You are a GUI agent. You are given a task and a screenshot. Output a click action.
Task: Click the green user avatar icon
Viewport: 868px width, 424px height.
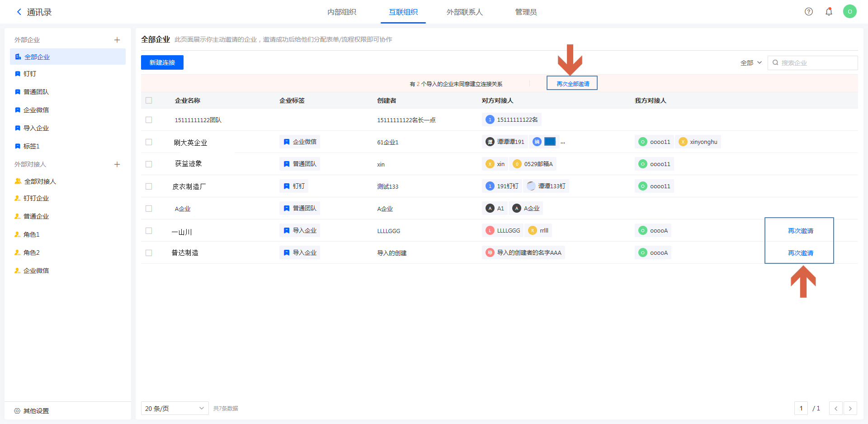pos(849,12)
